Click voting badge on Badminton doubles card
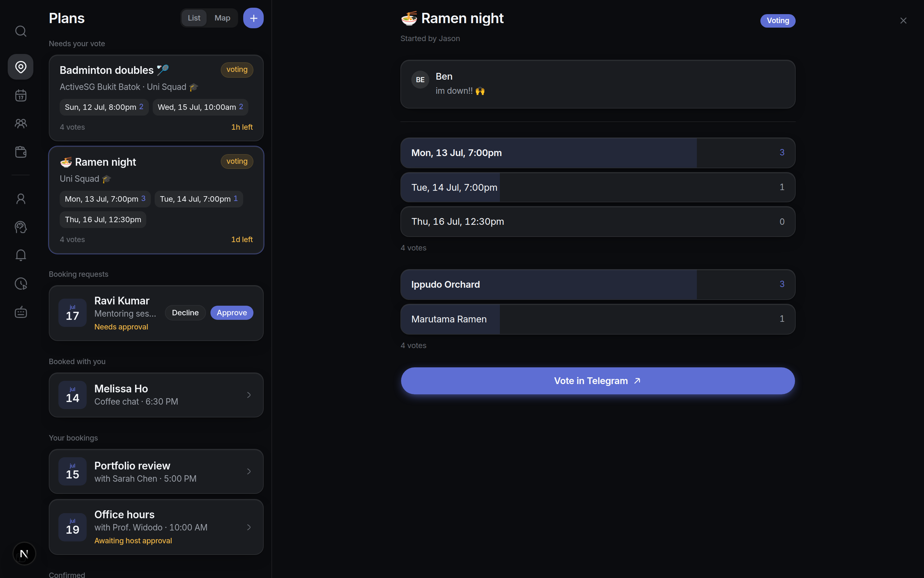The height and width of the screenshot is (578, 924). pos(237,70)
